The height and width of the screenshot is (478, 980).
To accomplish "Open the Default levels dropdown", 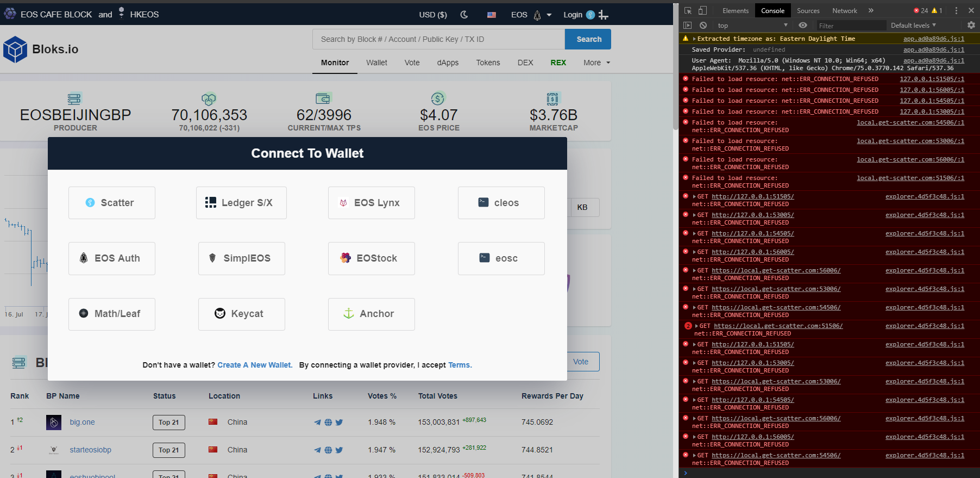I will point(914,26).
